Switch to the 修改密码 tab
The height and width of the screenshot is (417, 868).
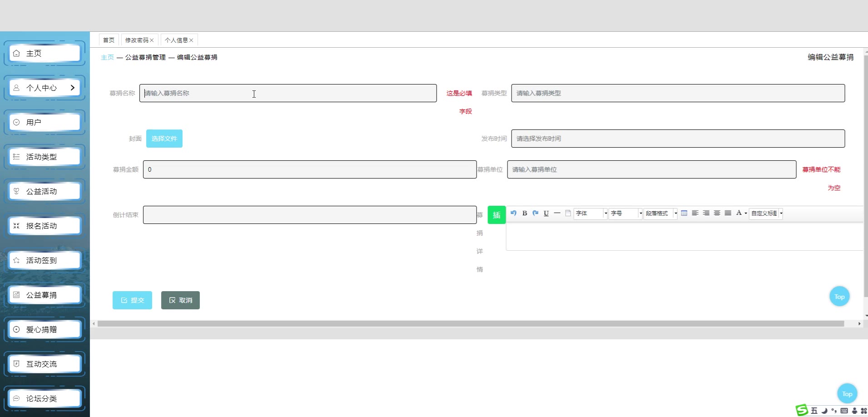137,40
